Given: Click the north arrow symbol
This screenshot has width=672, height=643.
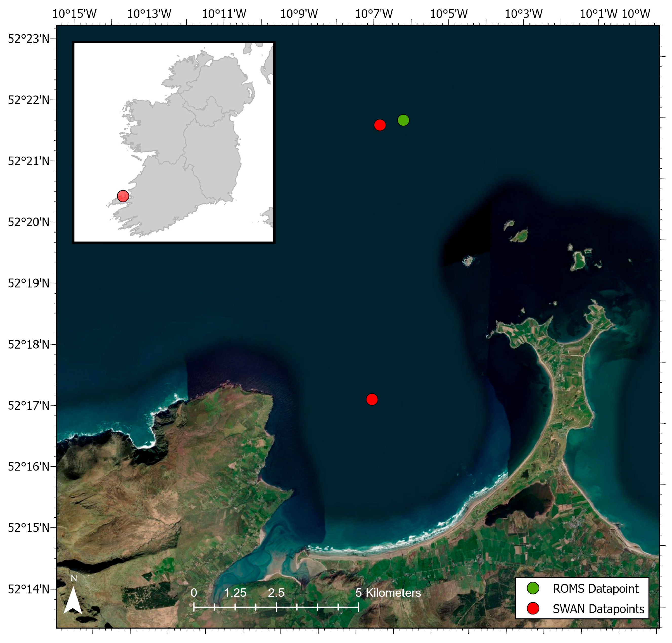Looking at the screenshot, I should [x=73, y=599].
